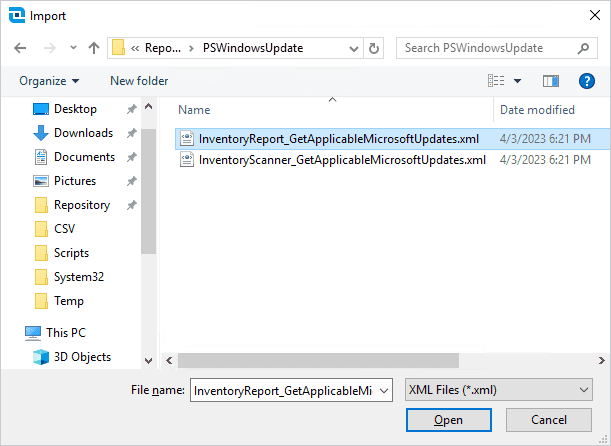Click the InventoryReport XML file icon
Image resolution: width=611 pixels, height=446 pixels.
187,139
